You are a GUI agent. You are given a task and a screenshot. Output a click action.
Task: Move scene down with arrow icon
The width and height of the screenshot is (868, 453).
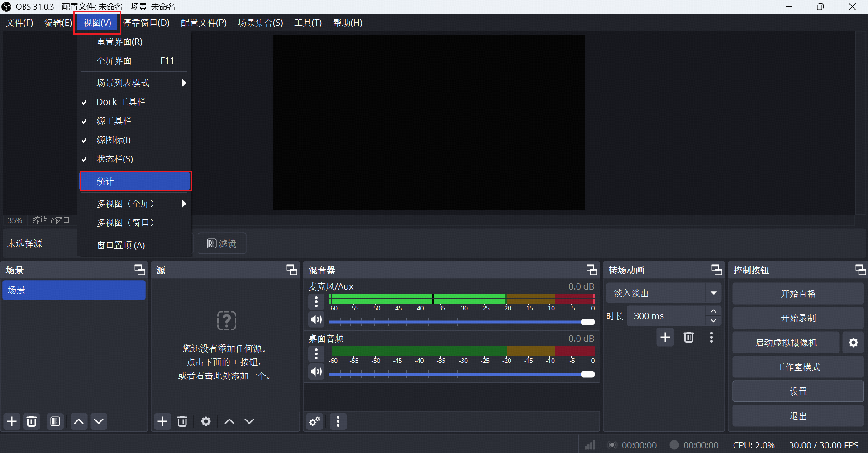pyautogui.click(x=99, y=421)
